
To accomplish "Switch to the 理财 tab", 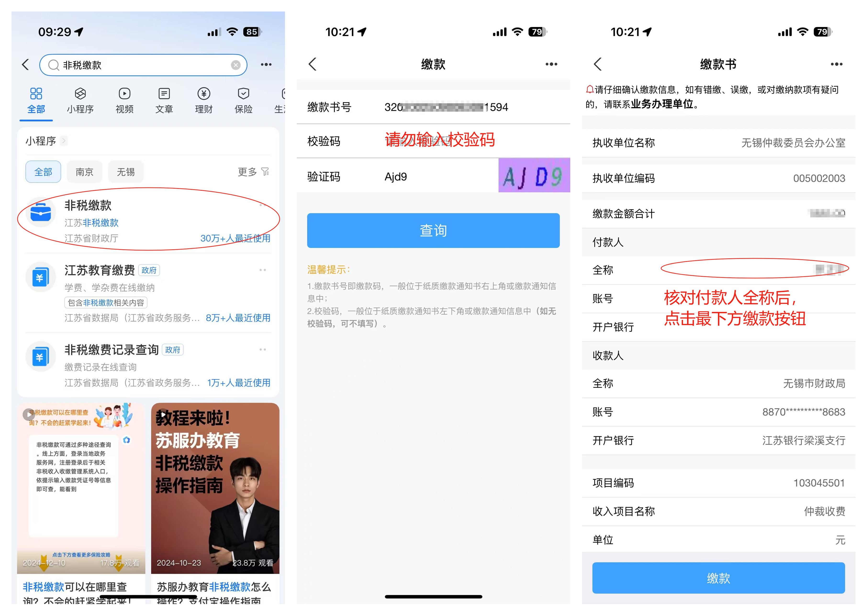I will click(204, 100).
